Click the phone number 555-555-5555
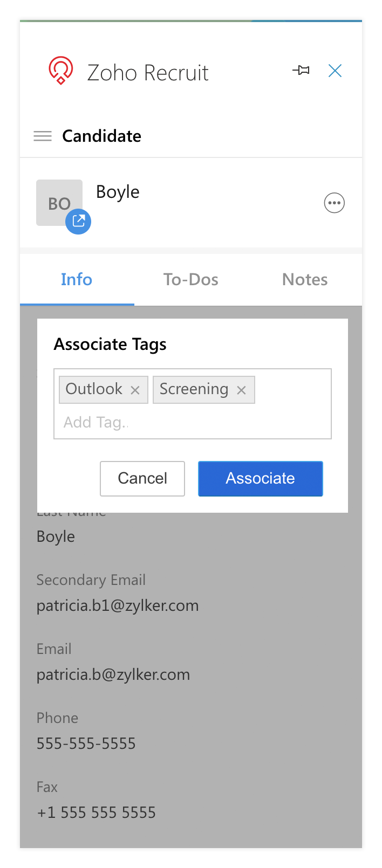382x868 pixels. 86,743
